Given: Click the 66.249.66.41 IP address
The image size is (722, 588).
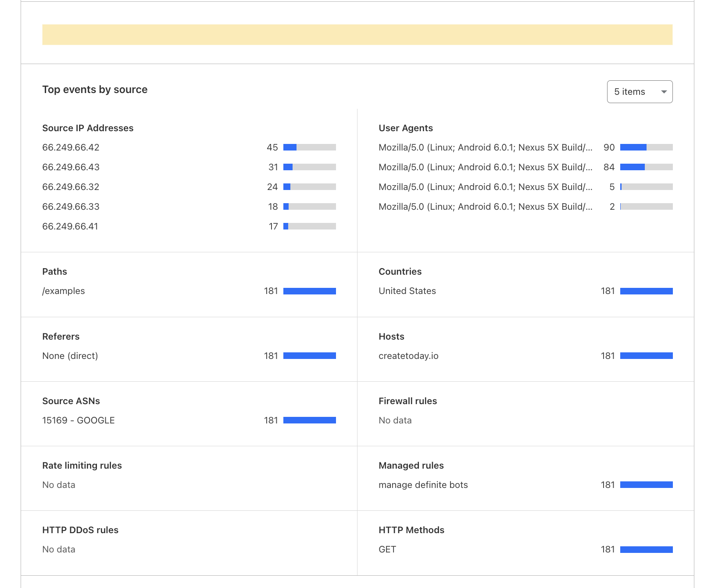Looking at the screenshot, I should tap(70, 226).
